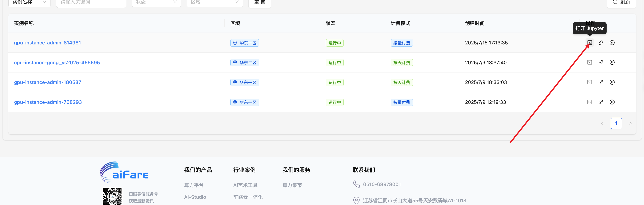Click the 华东二区 region tag
Screen dimensions: 644x205
pos(244,63)
